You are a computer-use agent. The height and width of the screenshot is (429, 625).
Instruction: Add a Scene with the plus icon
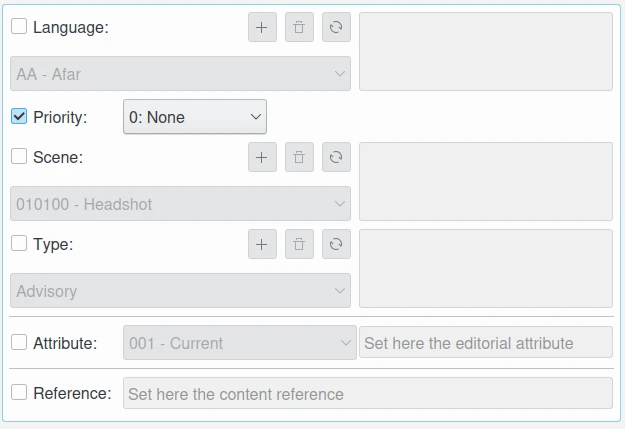click(262, 157)
